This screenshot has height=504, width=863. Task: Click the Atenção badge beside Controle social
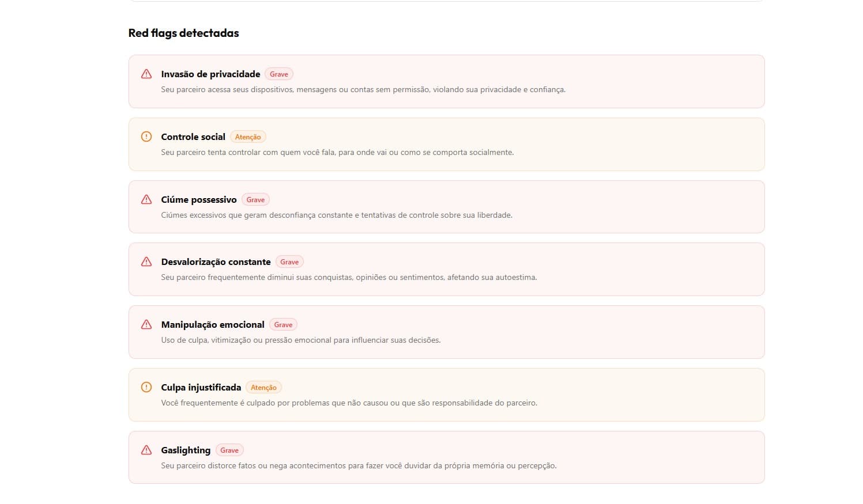248,137
